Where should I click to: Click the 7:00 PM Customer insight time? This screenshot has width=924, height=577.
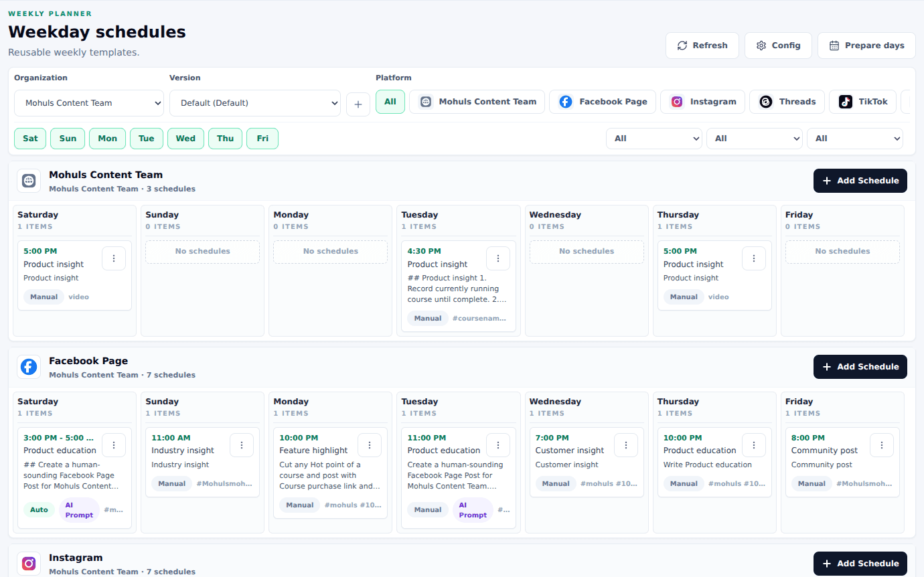coord(552,438)
